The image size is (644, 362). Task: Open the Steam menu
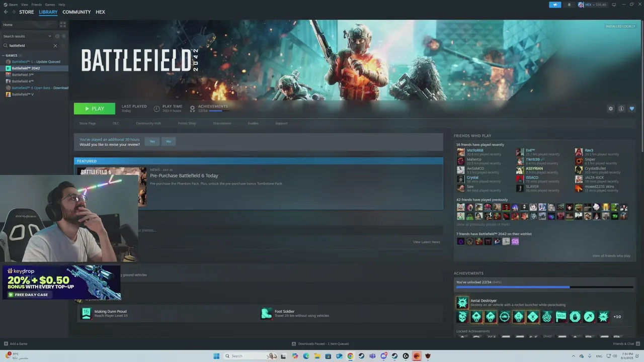[12, 5]
